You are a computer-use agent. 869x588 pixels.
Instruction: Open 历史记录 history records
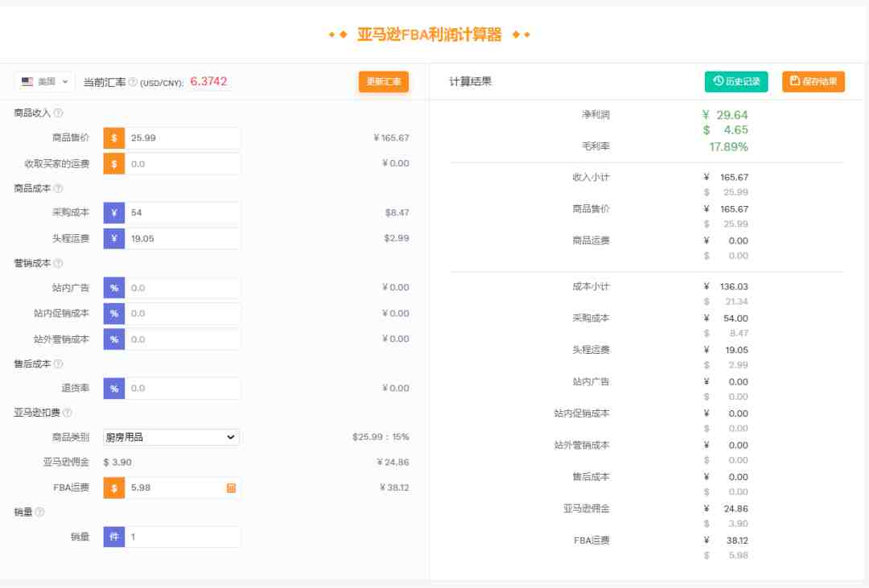point(736,81)
